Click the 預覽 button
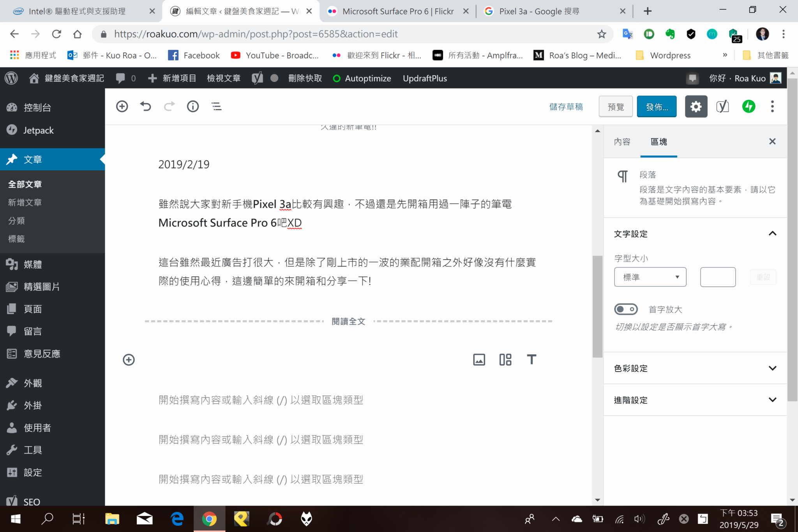The height and width of the screenshot is (532, 798). coord(616,106)
